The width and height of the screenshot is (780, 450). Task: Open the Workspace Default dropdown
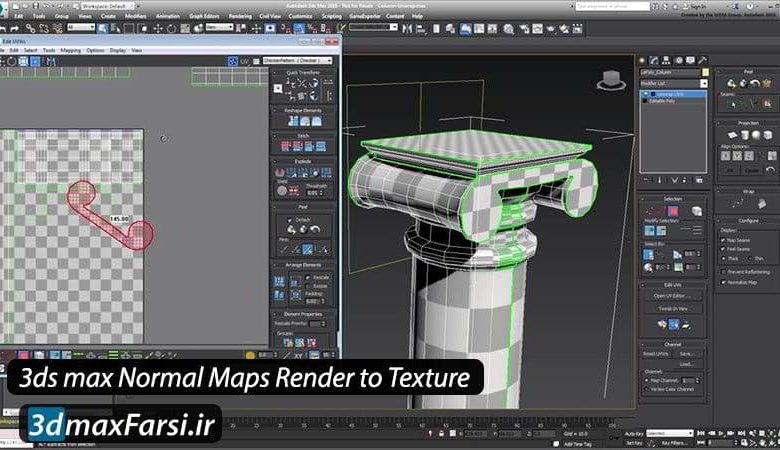[x=107, y=6]
